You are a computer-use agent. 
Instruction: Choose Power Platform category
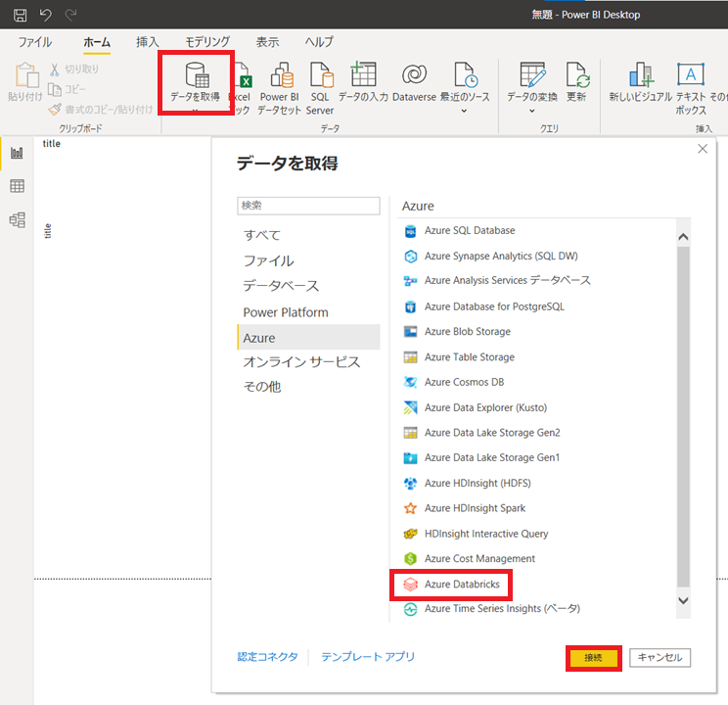309,312
